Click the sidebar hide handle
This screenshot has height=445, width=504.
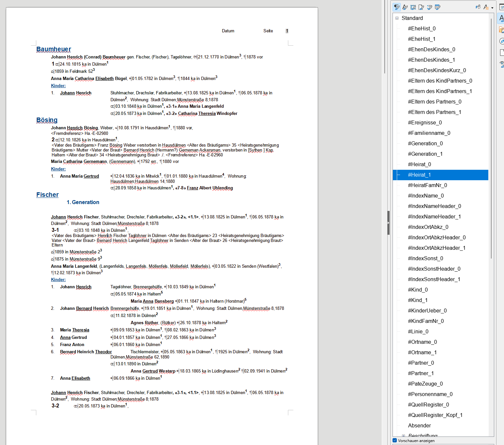(388, 223)
